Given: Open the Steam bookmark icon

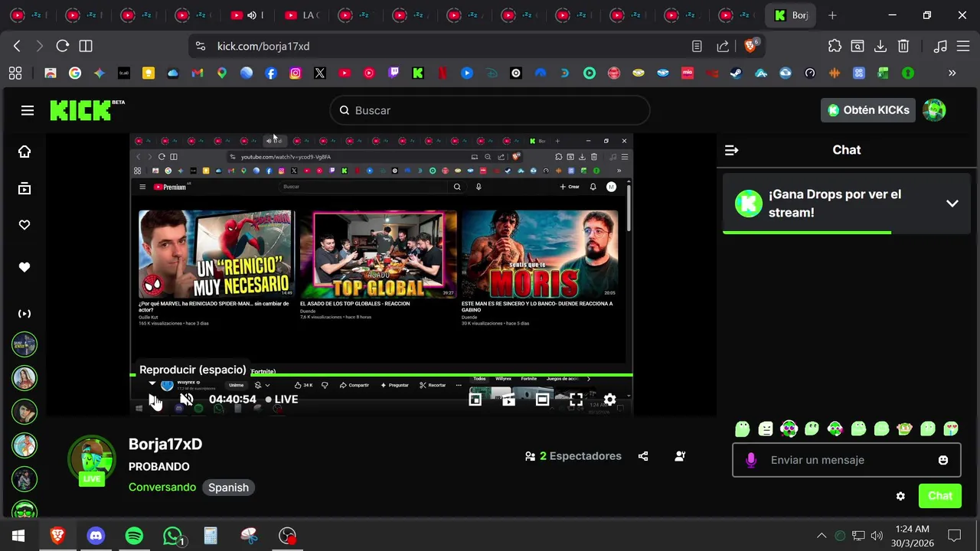Looking at the screenshot, I should (737, 73).
